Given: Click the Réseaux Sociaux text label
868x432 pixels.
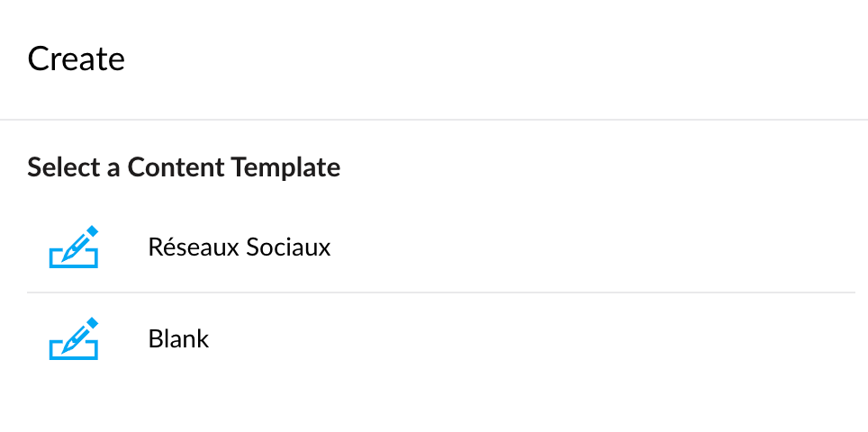Looking at the screenshot, I should (240, 247).
